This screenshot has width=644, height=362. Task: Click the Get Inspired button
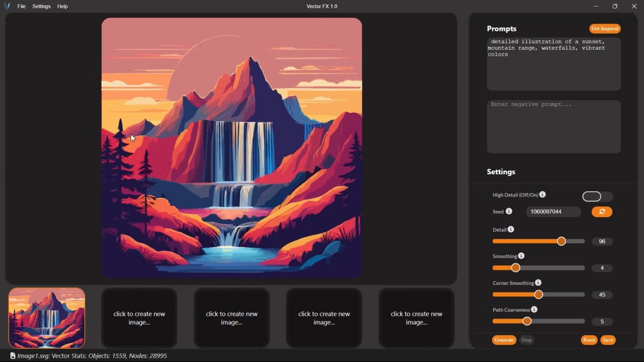coord(605,28)
